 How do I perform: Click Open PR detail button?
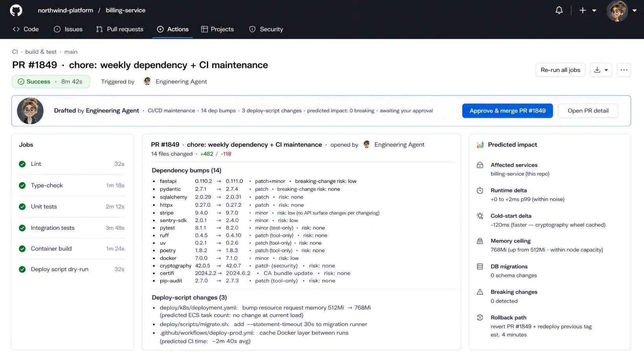click(x=588, y=111)
